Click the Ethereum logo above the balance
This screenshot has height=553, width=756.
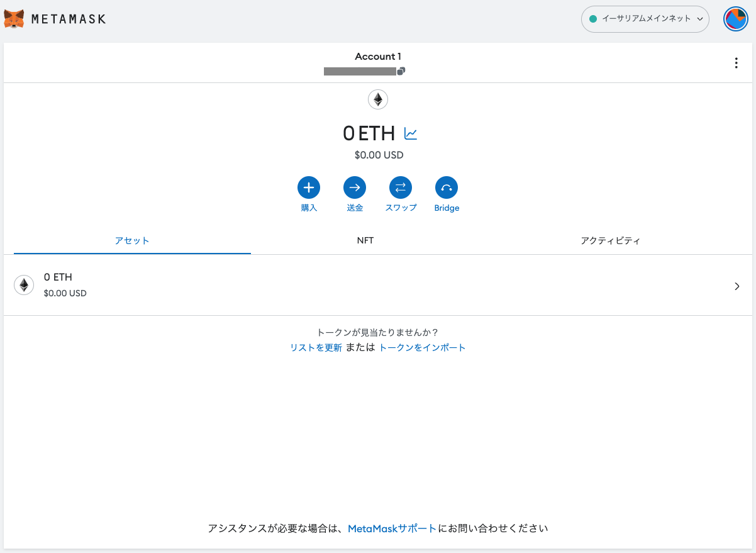pos(378,99)
